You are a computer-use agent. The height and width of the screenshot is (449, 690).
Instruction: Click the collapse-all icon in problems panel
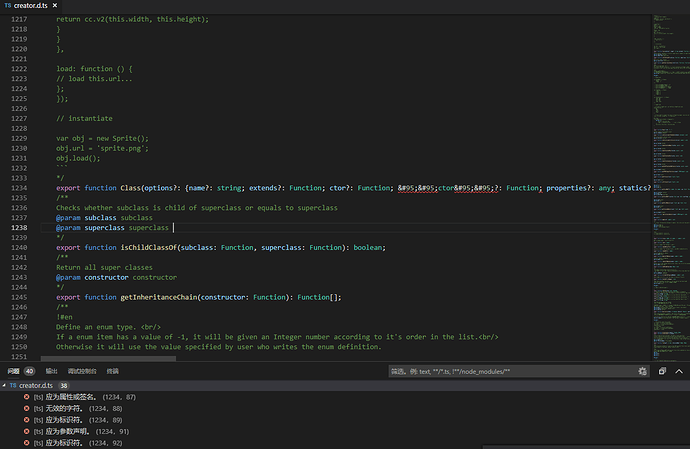pos(662,371)
